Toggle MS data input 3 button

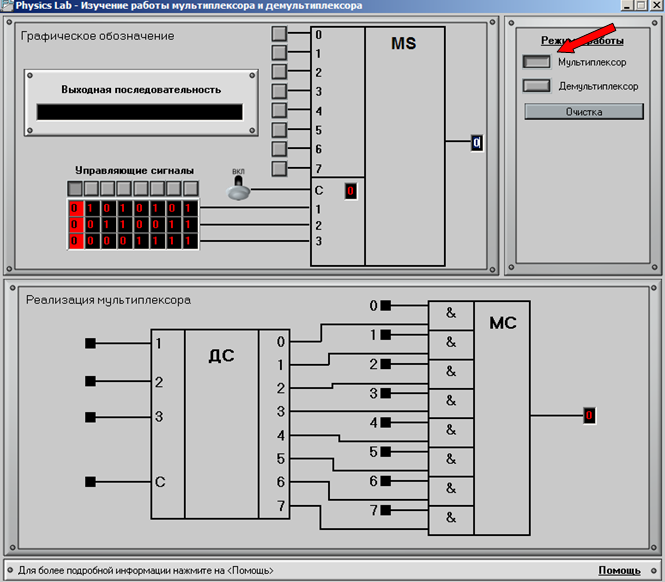tap(279, 91)
